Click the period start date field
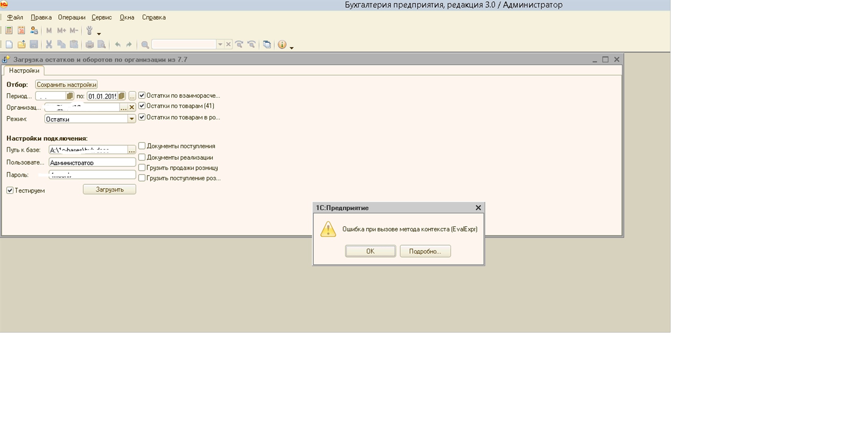 (x=51, y=96)
